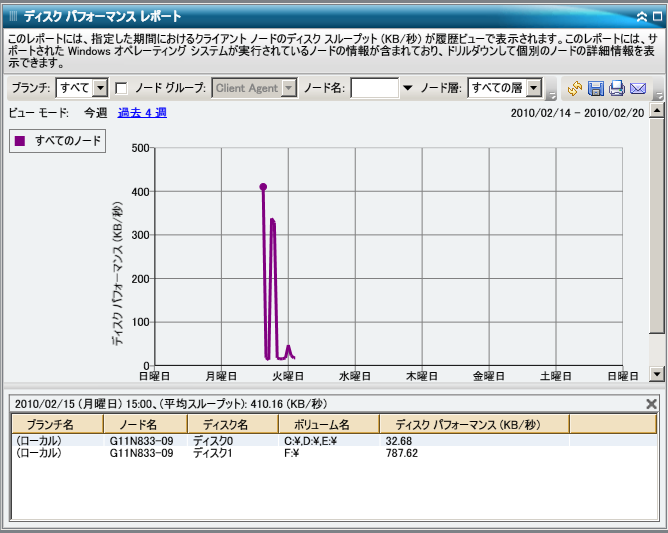The height and width of the screenshot is (533, 668).
Task: Toggle the node group checkbox
Action: 121,88
